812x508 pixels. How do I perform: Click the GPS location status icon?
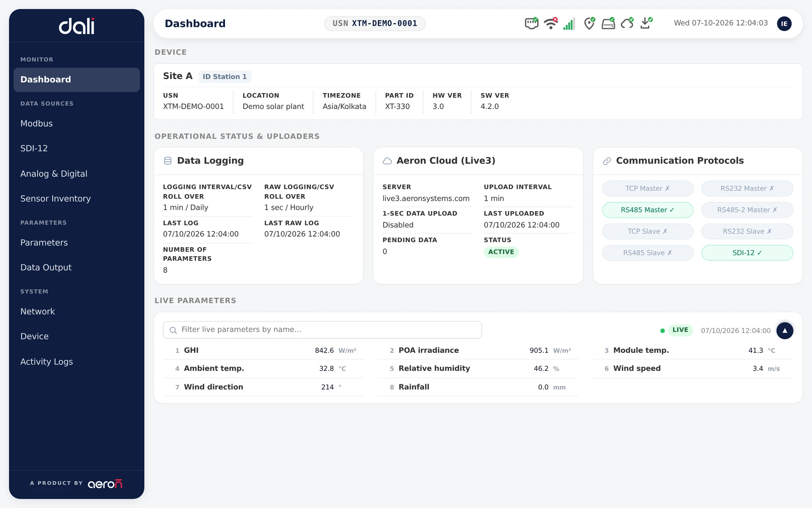(589, 23)
